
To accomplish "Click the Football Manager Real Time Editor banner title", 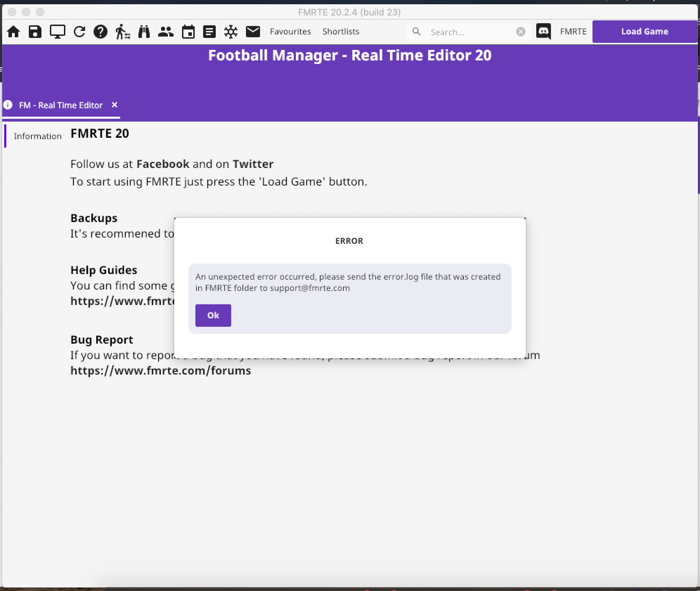I will pyautogui.click(x=350, y=55).
